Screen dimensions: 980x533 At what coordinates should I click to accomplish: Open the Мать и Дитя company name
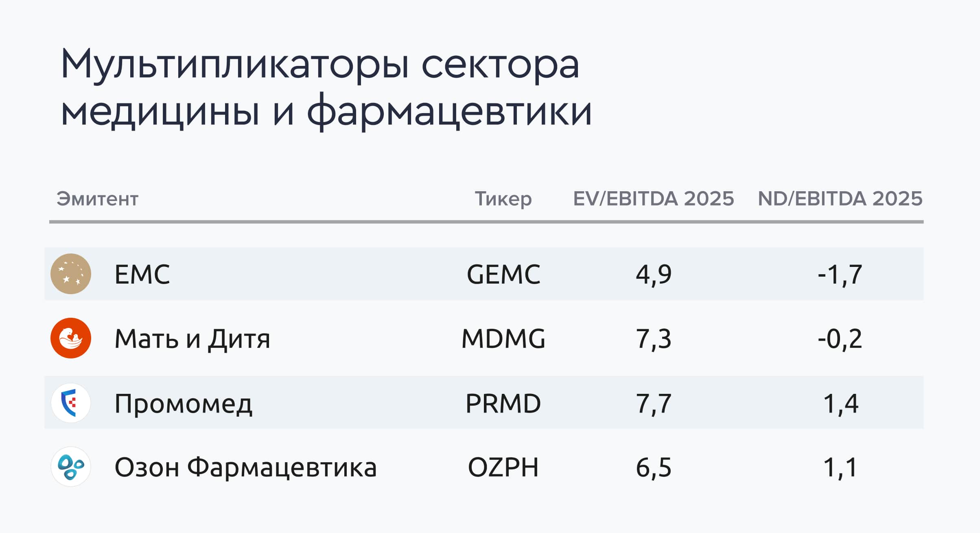[x=192, y=339]
